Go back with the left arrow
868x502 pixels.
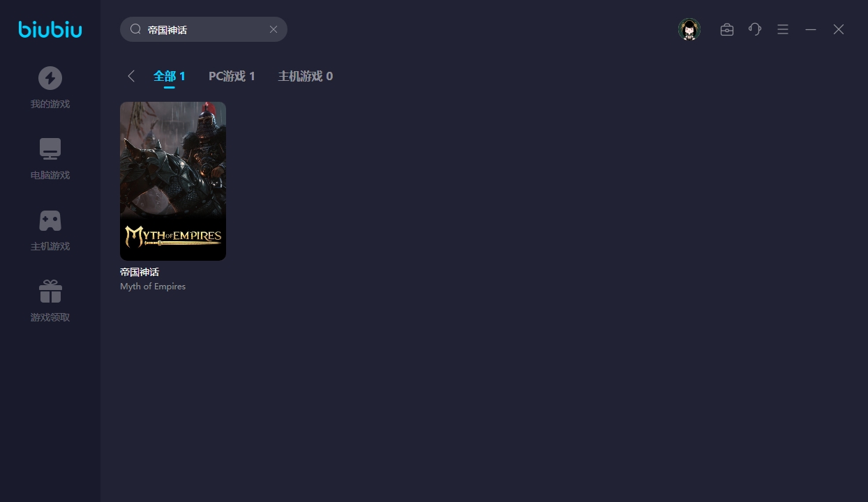tap(131, 76)
